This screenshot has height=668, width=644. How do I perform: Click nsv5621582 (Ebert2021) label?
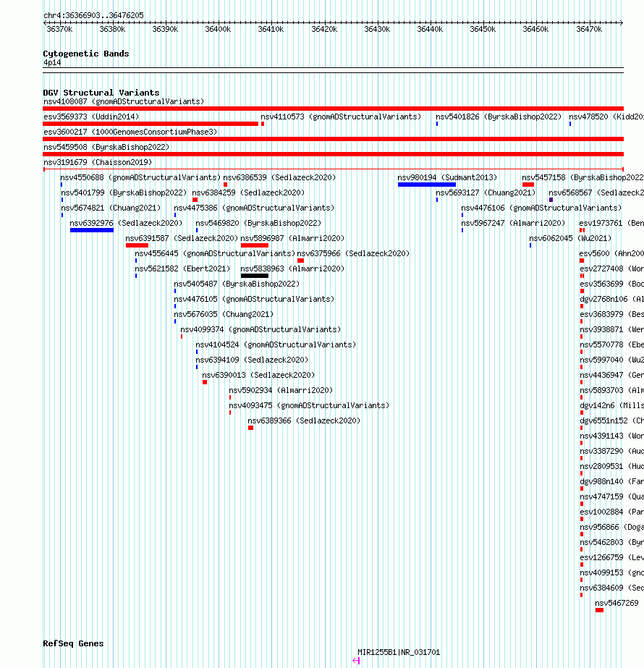pyautogui.click(x=182, y=269)
